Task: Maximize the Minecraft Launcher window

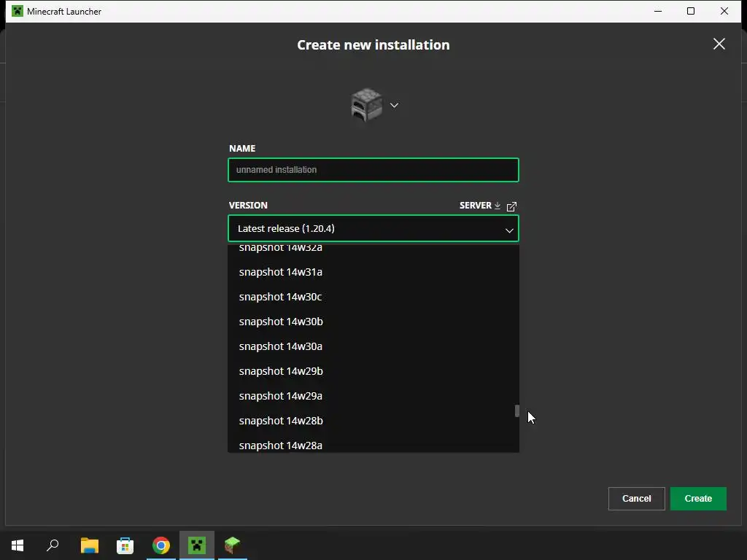Action: tap(691, 11)
